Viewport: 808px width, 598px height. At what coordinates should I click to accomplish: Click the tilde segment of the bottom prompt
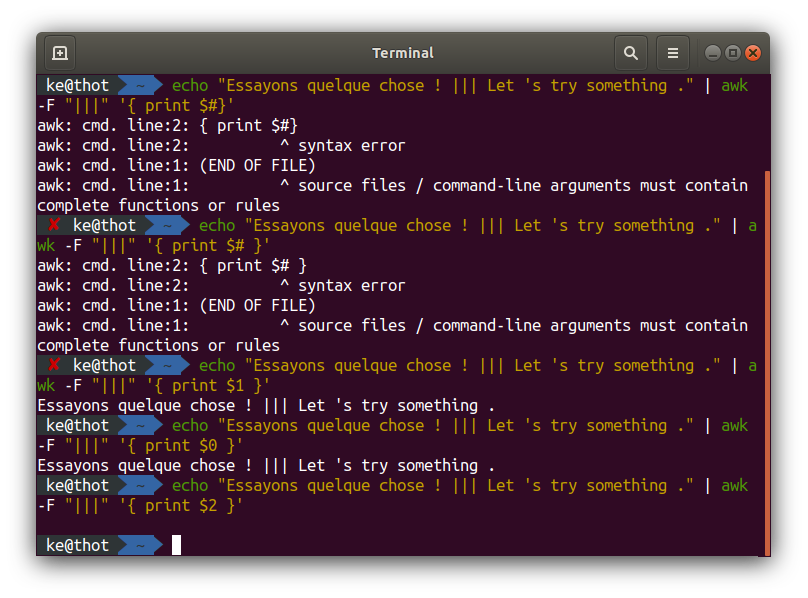tap(141, 545)
